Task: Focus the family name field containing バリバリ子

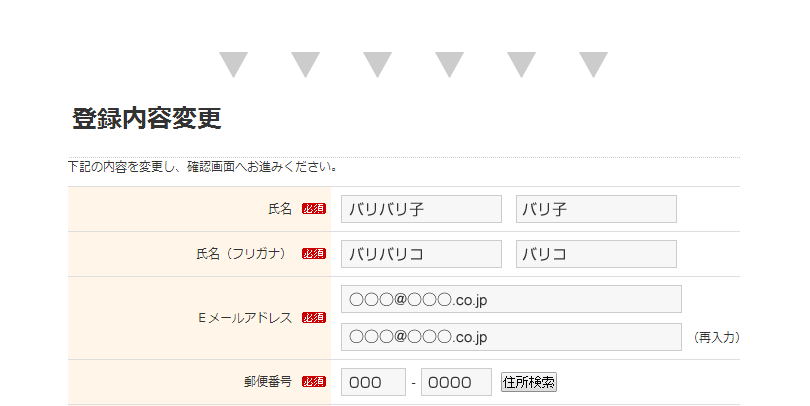Action: point(421,209)
